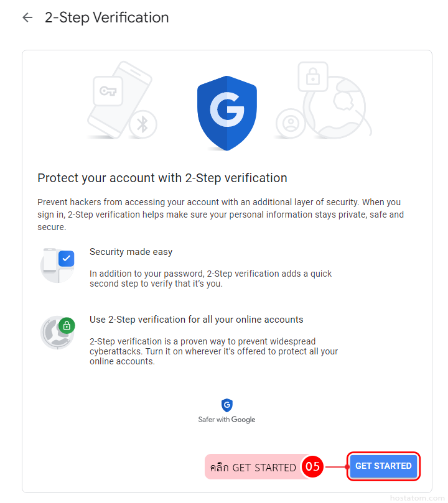Click the padlock square illustration icon

312,77
